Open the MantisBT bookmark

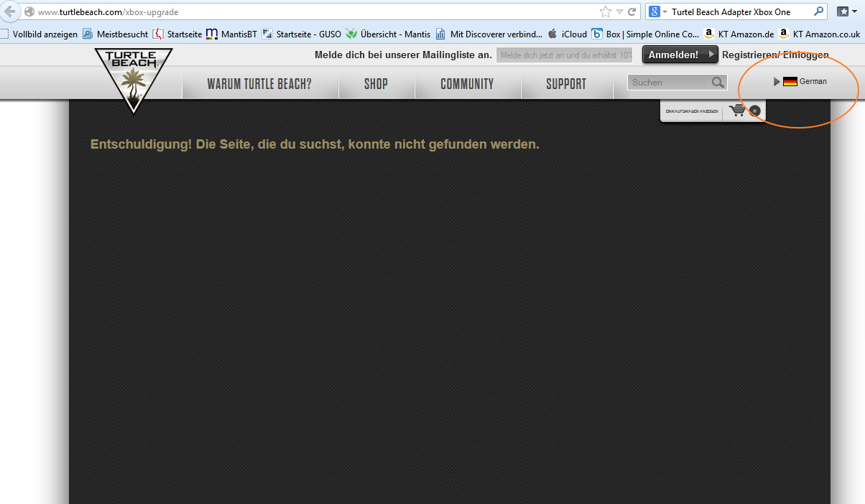(x=231, y=34)
